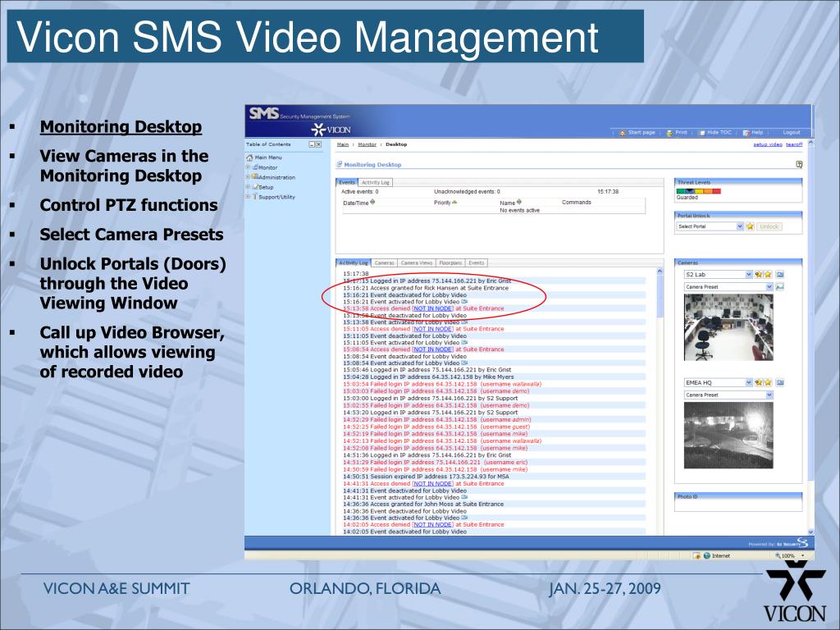
Task: Click camera icon after 15:16:21 Event activated
Action: pyautogui.click(x=464, y=302)
